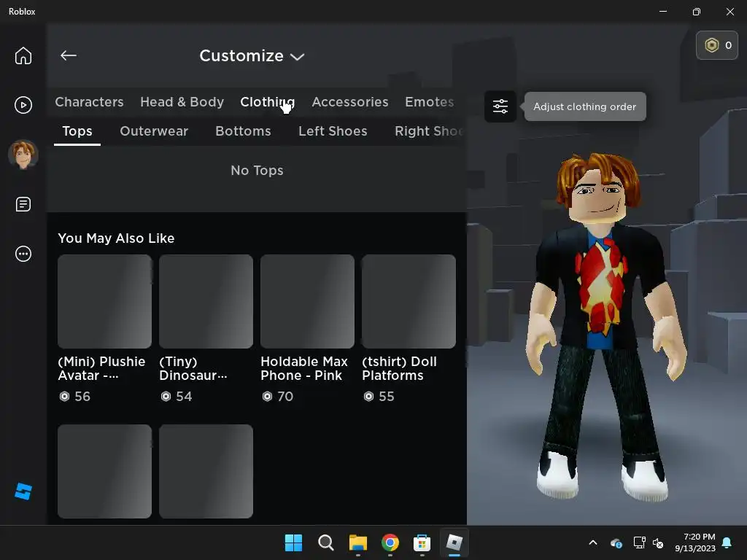Viewport: 747px width, 560px height.
Task: Open the Avatar profile picture in sidebar
Action: tap(23, 155)
